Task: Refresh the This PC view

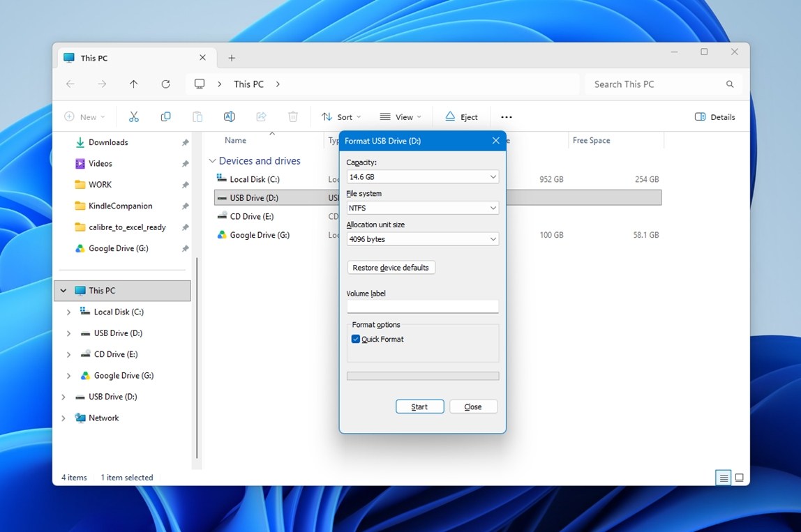Action: [165, 84]
